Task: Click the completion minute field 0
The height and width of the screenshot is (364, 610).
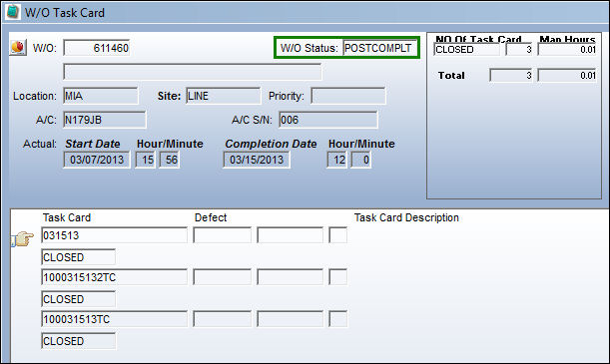Action: pos(361,160)
